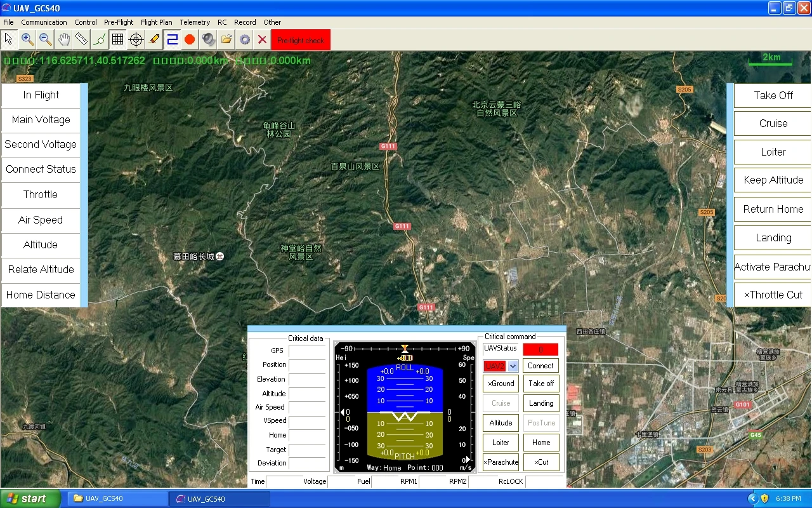Click Return Home on right panel

pyautogui.click(x=773, y=209)
